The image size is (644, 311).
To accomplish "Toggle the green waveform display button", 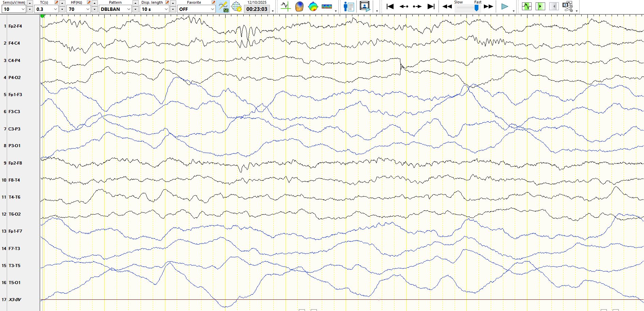I will point(526,6).
